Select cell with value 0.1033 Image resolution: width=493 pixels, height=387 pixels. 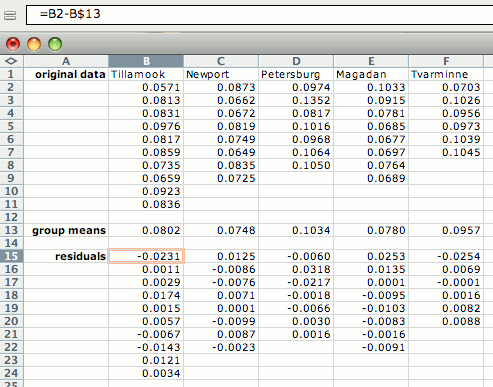[371, 87]
